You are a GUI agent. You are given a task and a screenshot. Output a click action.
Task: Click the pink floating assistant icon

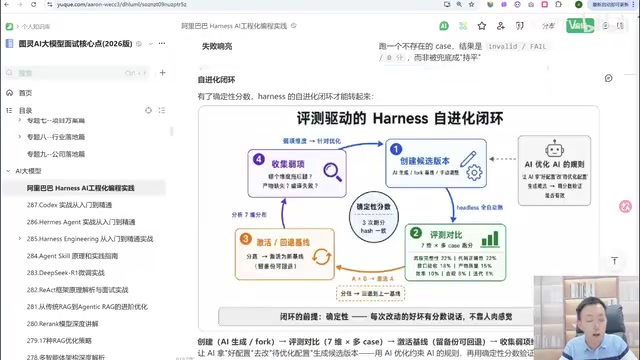pyautogui.click(x=625, y=207)
